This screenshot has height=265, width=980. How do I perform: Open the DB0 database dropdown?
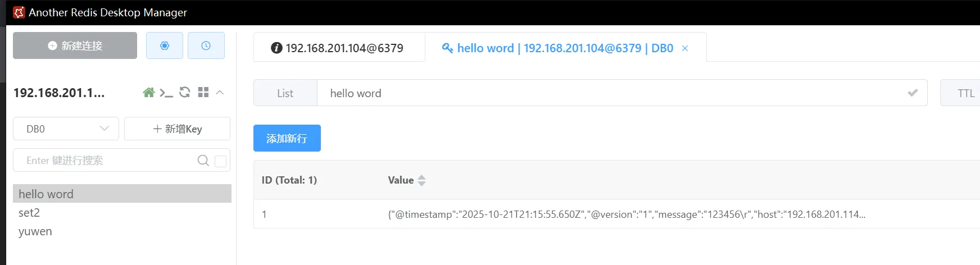point(66,129)
